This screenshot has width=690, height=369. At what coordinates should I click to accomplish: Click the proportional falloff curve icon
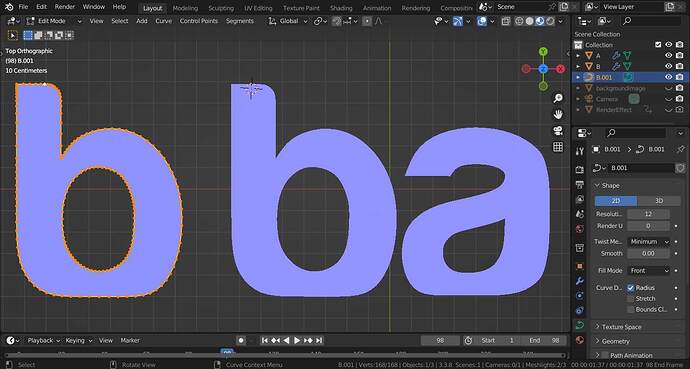pos(378,21)
